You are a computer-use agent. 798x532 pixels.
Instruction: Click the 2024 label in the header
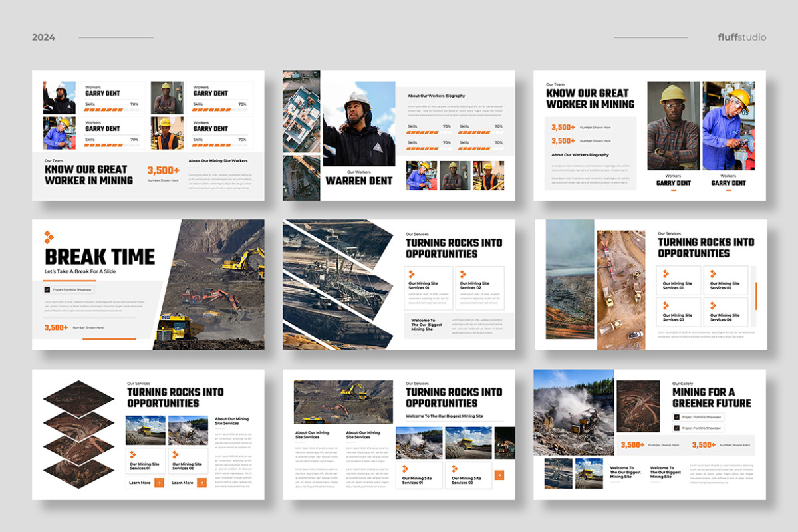click(x=44, y=37)
